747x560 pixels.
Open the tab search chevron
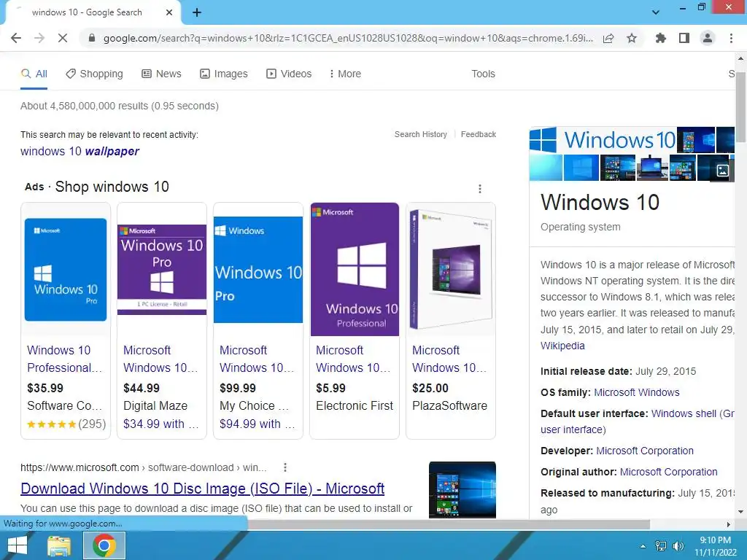click(656, 12)
